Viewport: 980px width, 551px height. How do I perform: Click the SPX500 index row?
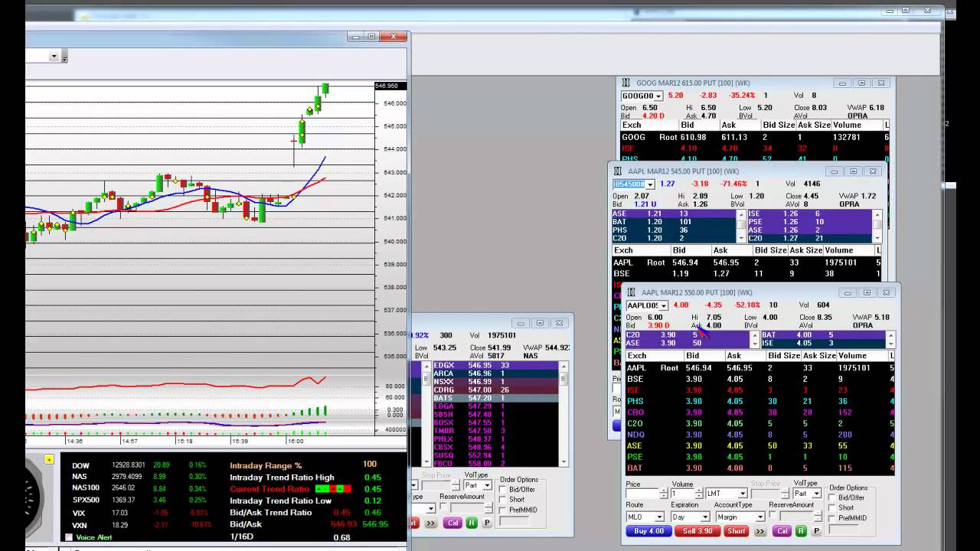click(140, 500)
